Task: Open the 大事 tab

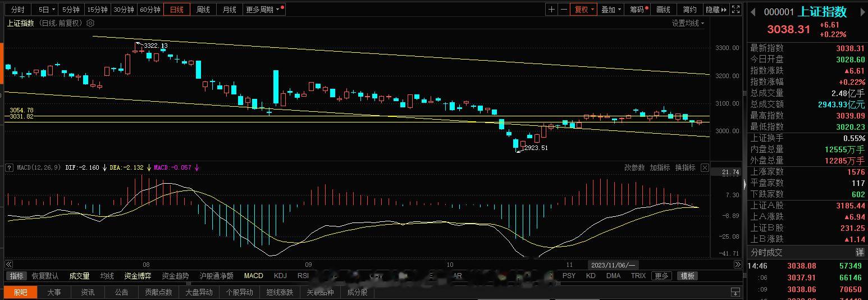Action: click(x=54, y=292)
